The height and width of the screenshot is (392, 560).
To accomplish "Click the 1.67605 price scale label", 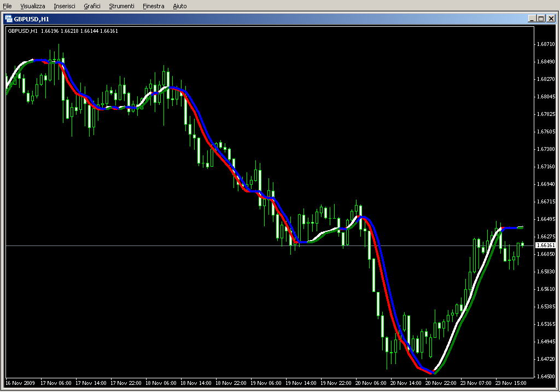I will (546, 131).
